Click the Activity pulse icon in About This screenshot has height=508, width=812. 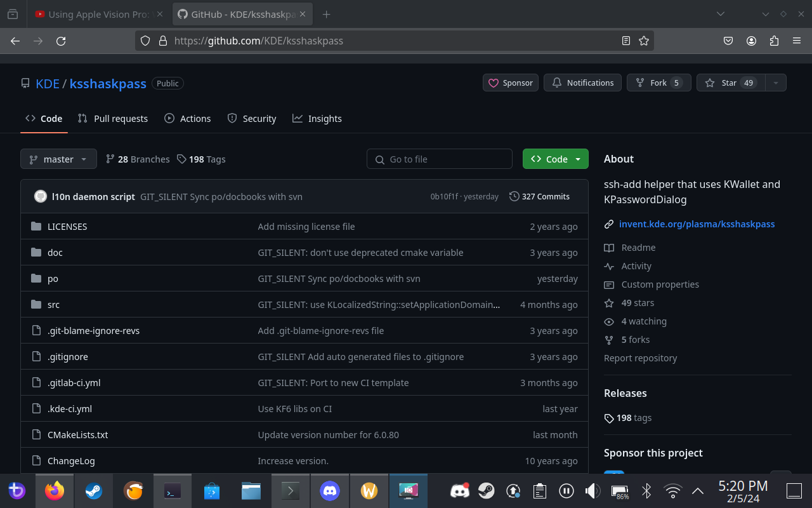point(610,266)
